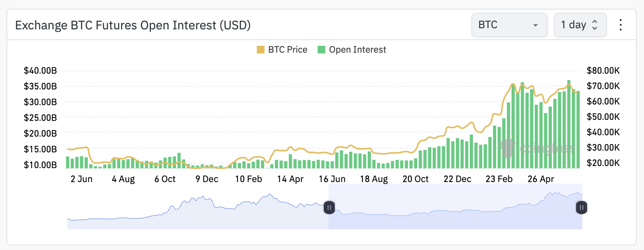
Task: Open the 1 day interval selector
Action: (x=573, y=25)
